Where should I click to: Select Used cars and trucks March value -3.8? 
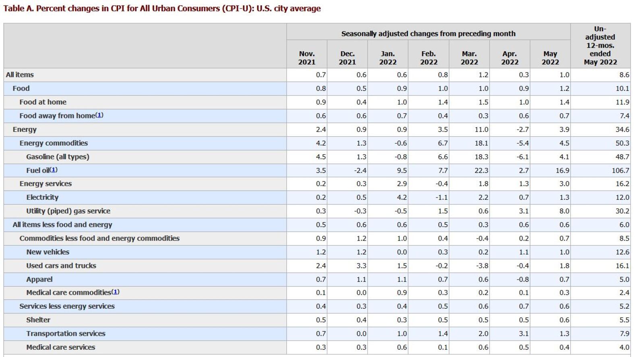pos(482,266)
